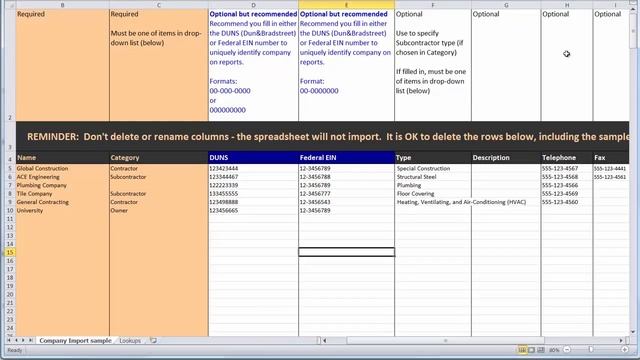Click the zoom in plus button
The height and width of the screenshot is (360, 640).
tap(624, 350)
